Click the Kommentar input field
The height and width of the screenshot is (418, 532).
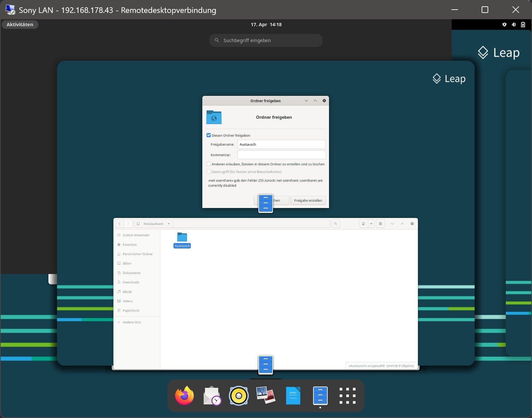click(x=281, y=155)
